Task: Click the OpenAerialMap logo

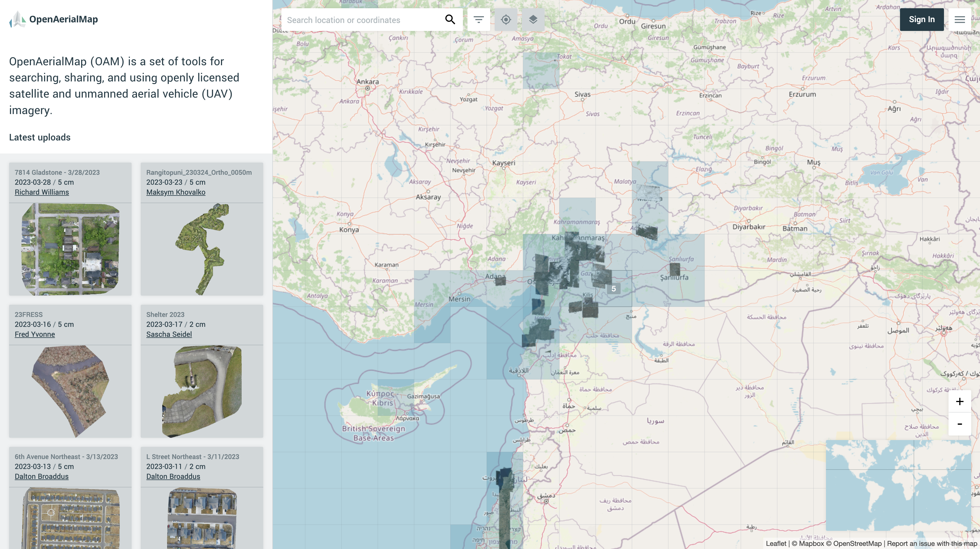Action: tap(54, 19)
